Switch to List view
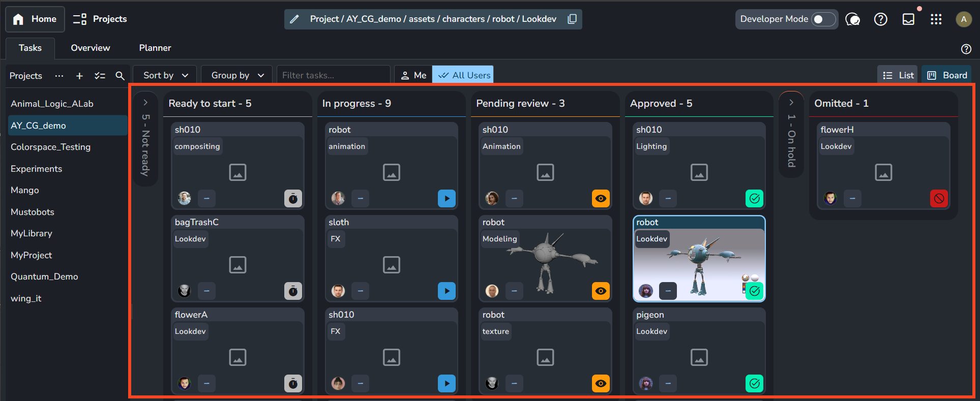 [x=898, y=75]
